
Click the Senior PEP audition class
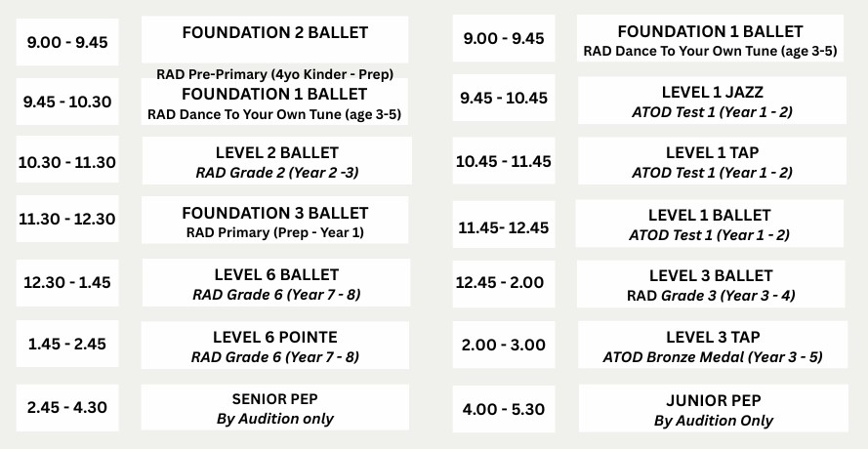click(275, 409)
